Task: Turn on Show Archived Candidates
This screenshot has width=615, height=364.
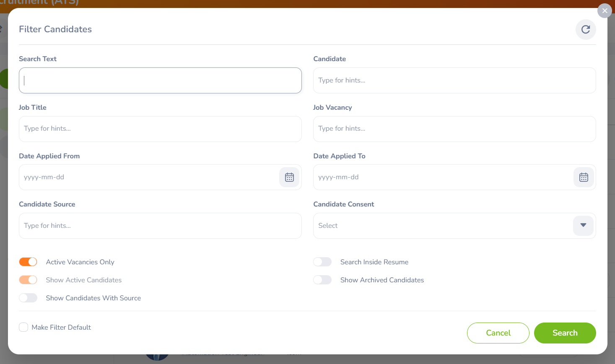Action: coord(322,280)
